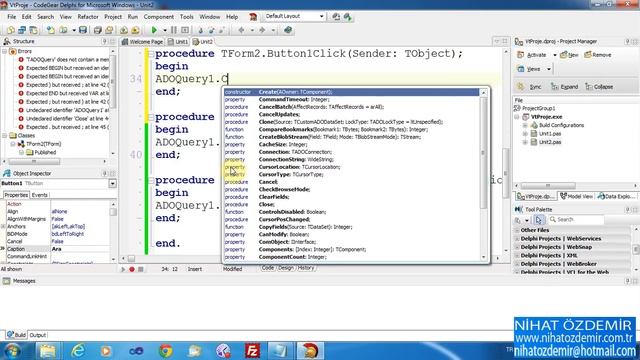Click the browse Back arrow icon
The image size is (640, 360).
tap(241, 30)
